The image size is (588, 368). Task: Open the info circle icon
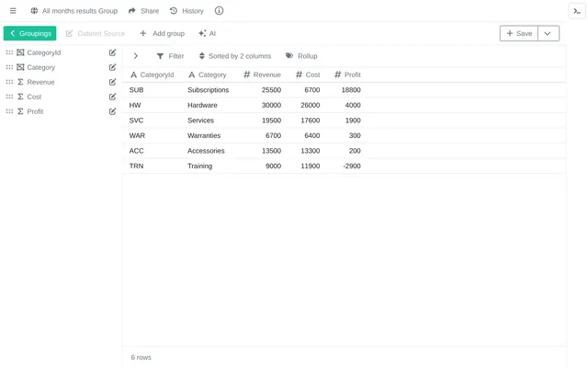(219, 11)
